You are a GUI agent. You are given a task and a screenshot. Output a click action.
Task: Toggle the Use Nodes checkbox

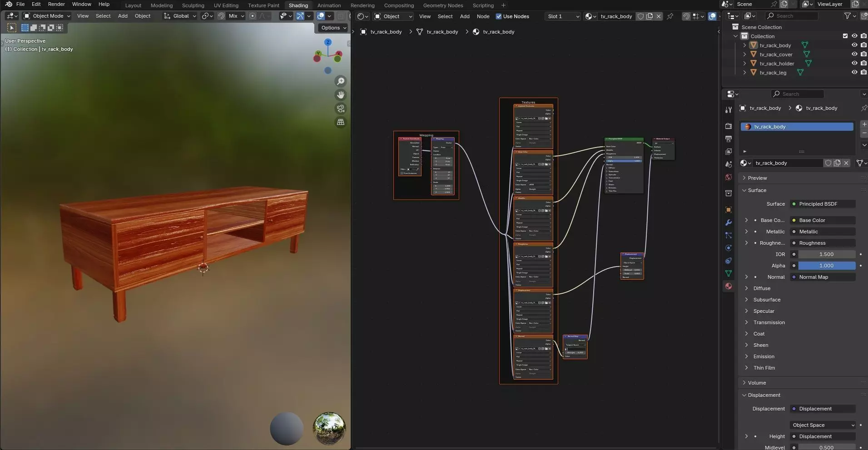tap(499, 16)
